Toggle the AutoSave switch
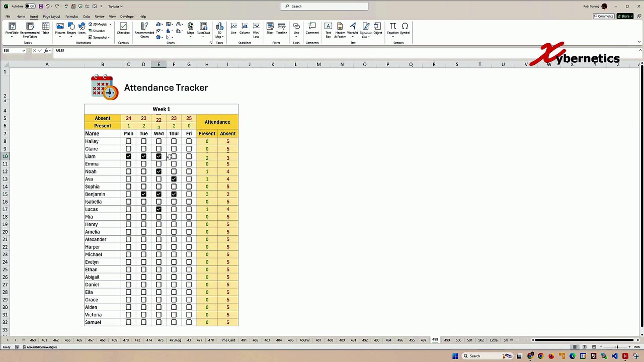The width and height of the screenshot is (644, 362). (x=30, y=6)
